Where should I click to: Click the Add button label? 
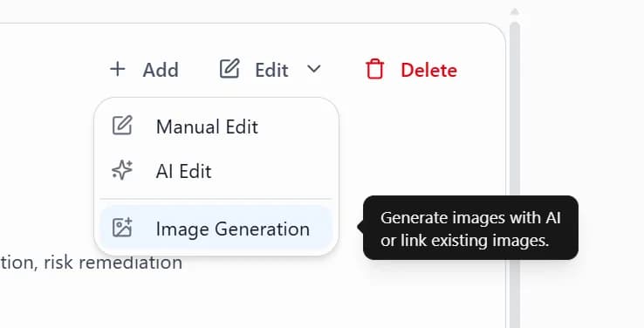click(x=161, y=70)
